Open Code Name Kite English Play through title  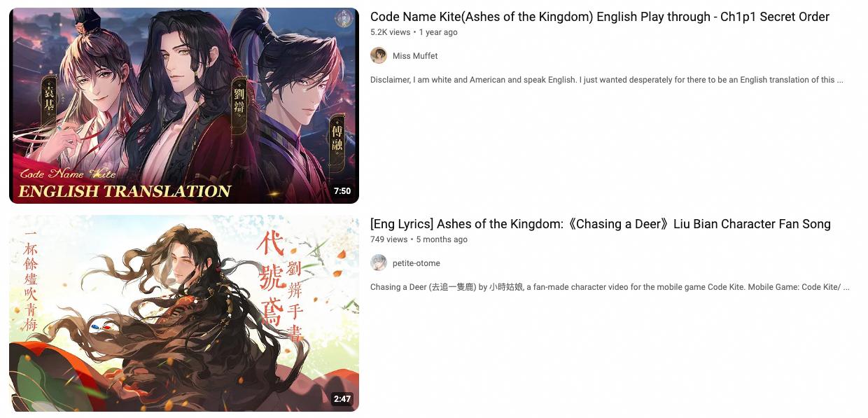click(600, 17)
